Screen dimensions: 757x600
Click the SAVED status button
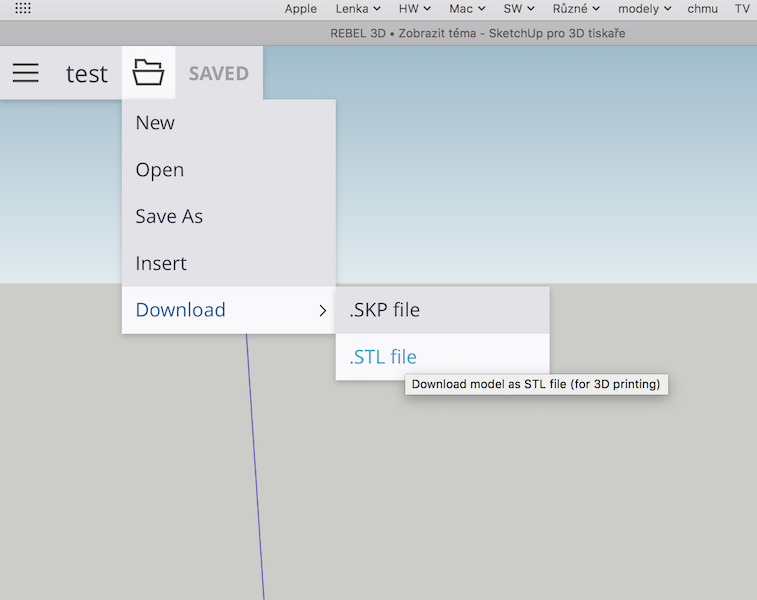218,74
